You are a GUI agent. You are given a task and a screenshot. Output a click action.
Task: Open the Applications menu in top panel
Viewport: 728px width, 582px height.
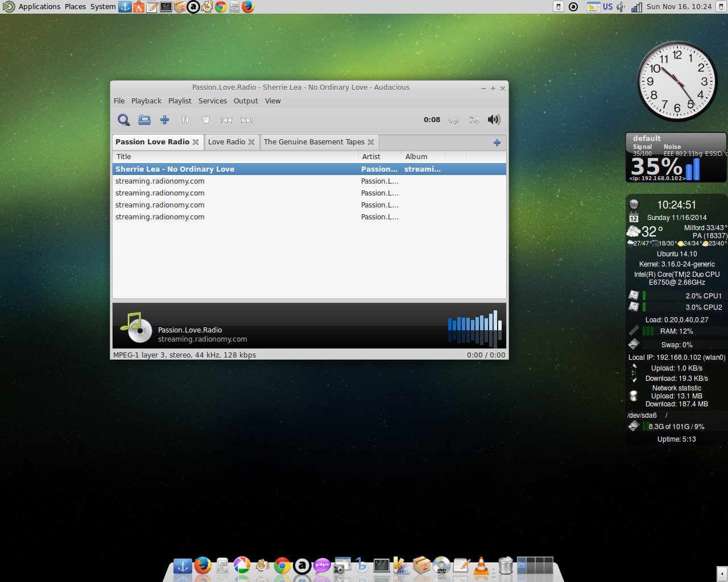[39, 7]
